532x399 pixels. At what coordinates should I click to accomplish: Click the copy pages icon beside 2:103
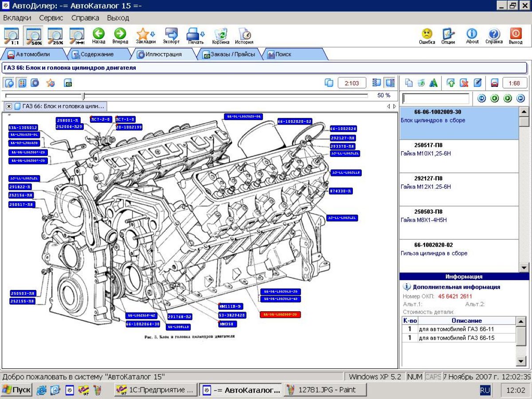[x=329, y=83]
